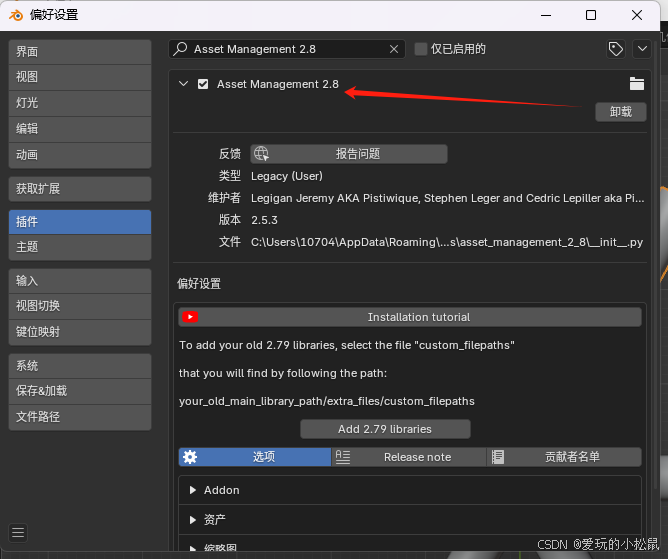Disable the Asset Management 2.8 add-on checkbox

tap(203, 84)
